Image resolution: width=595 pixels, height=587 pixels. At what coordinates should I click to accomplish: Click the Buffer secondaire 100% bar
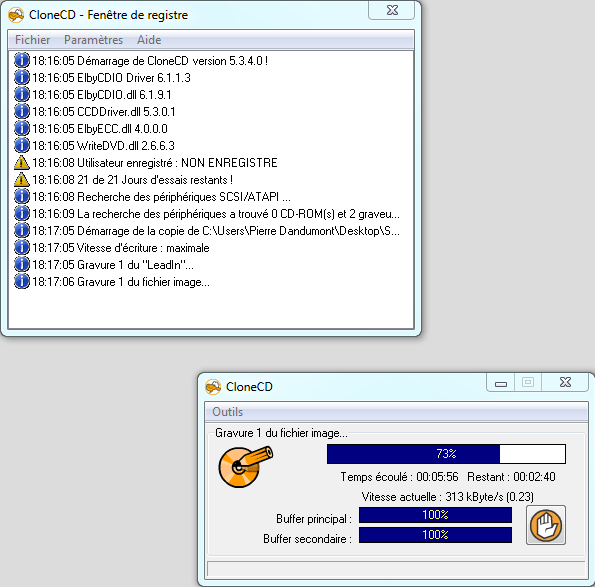coord(435,535)
